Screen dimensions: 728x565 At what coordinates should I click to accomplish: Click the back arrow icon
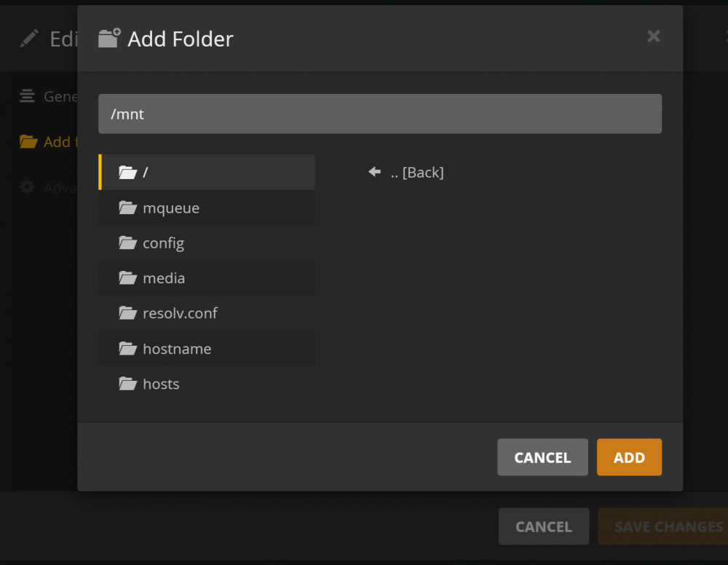(375, 172)
